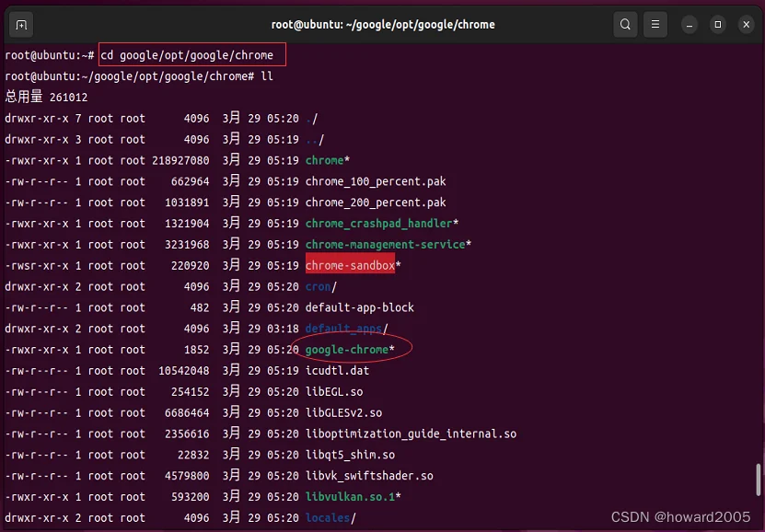765x532 pixels.
Task: Click file size 22832 of libqt5_shim.so
Action: [x=193, y=455]
